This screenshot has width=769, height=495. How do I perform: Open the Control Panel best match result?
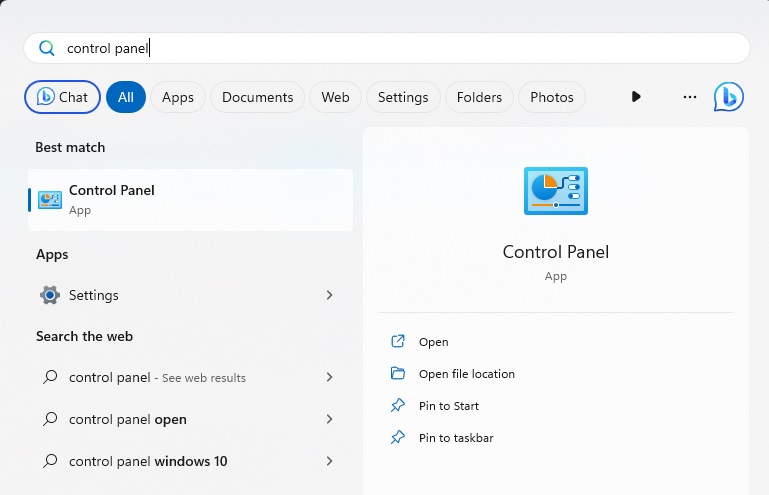tap(190, 200)
